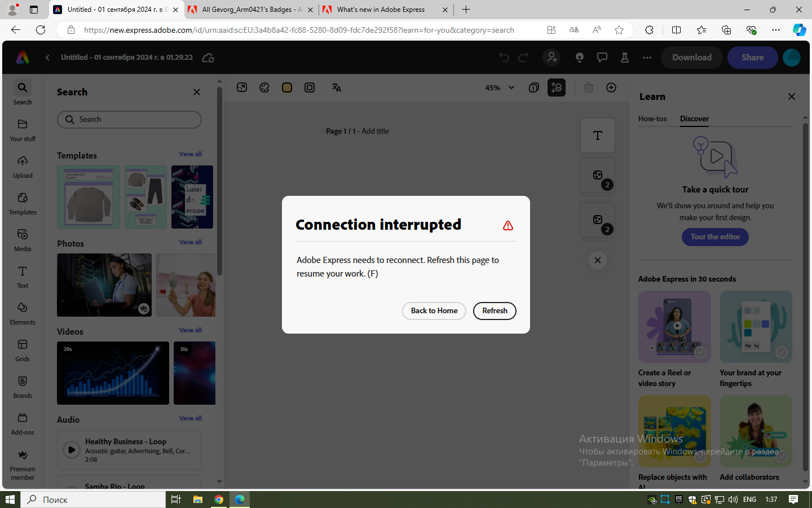Click the duplicate page icon in toolbar

point(533,87)
